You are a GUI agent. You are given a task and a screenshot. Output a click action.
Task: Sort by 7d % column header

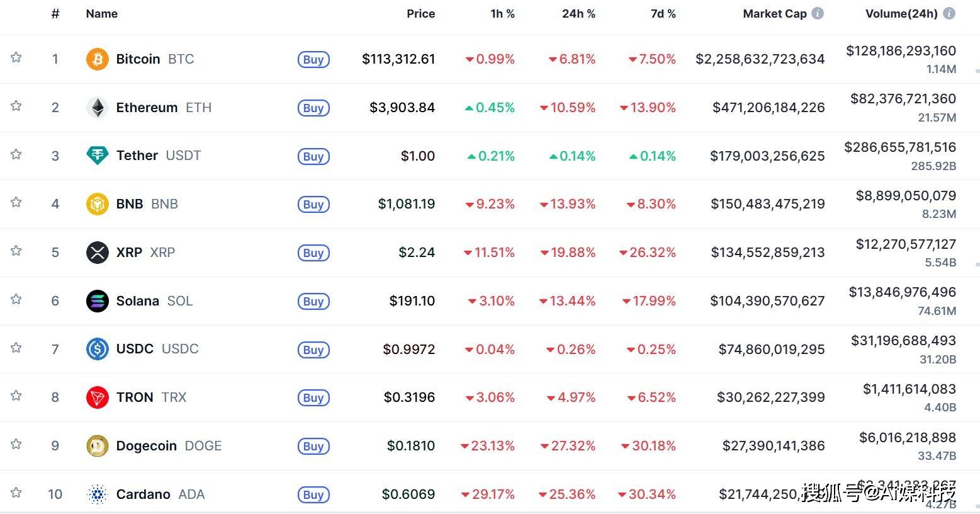(x=663, y=13)
